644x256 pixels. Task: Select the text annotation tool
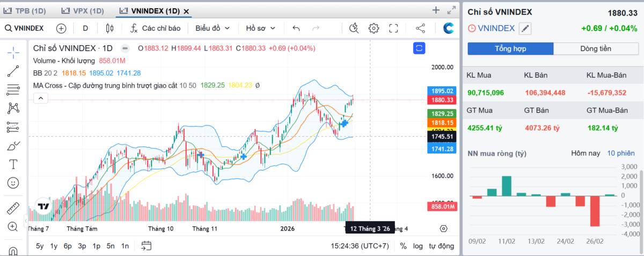click(13, 164)
